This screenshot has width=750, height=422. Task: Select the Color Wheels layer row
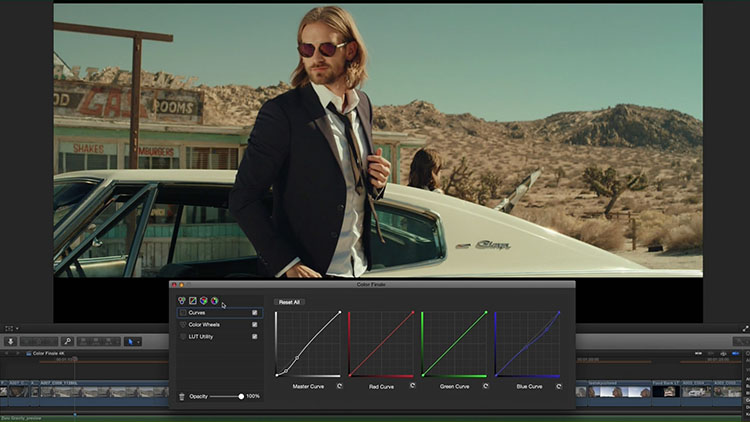(220, 324)
